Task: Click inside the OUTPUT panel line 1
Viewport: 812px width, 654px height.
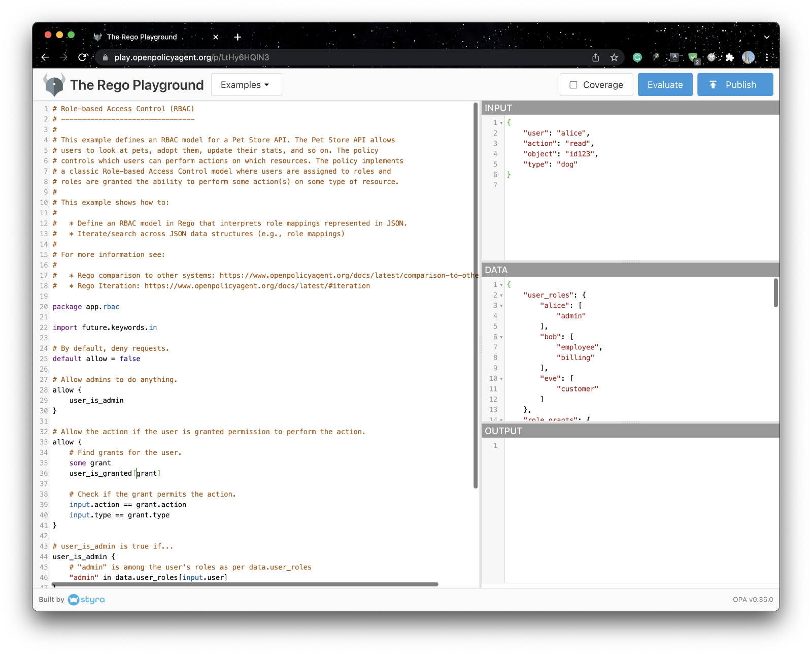Action: pyautogui.click(x=641, y=446)
